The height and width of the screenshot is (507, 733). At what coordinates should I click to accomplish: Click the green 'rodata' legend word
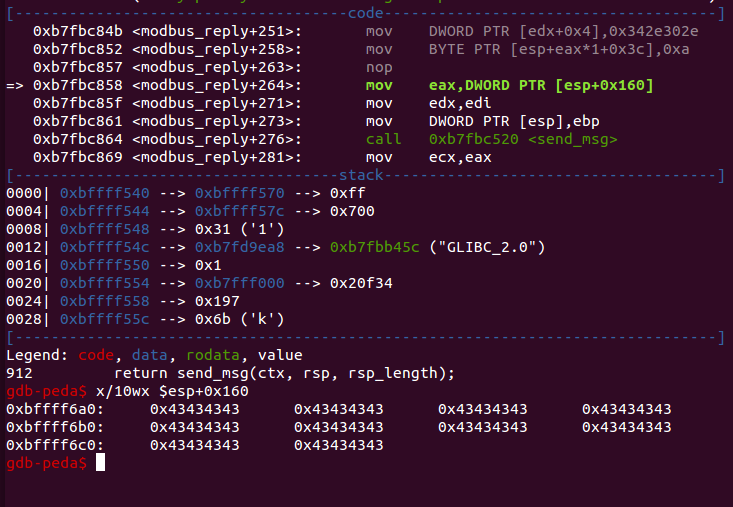point(213,355)
